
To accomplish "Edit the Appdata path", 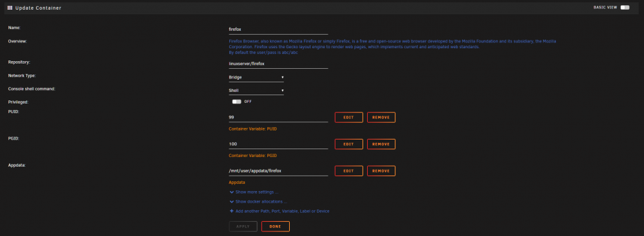I will [348, 171].
